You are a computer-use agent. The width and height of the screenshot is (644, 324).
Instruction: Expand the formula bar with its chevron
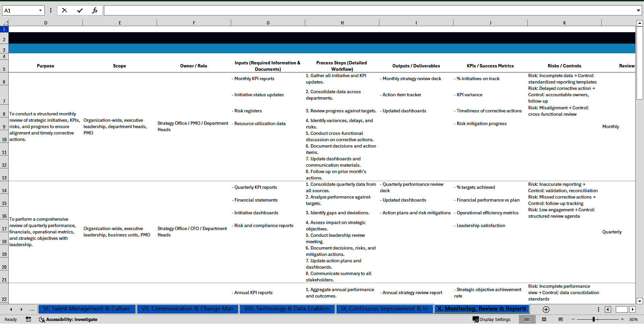click(x=638, y=10)
